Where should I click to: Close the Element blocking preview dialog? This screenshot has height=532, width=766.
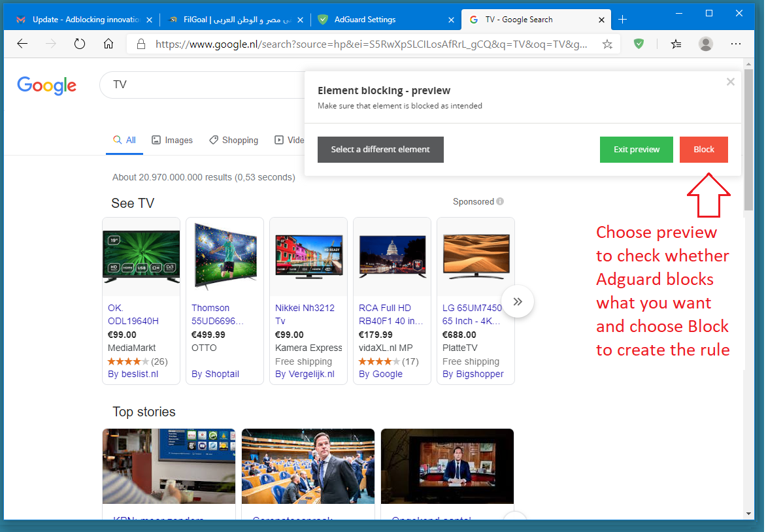click(x=730, y=82)
